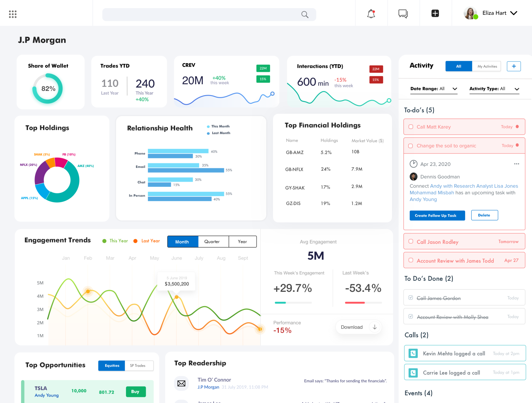Image resolution: width=532 pixels, height=403 pixels.
Task: Click Create Follow Up Task button
Action: (x=437, y=216)
